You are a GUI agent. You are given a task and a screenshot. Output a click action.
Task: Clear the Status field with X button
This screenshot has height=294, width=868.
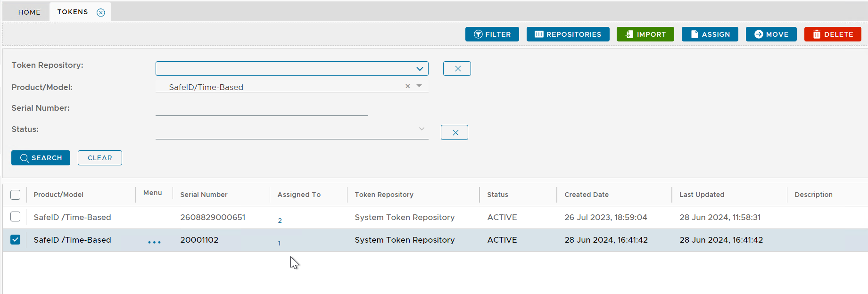click(x=455, y=132)
